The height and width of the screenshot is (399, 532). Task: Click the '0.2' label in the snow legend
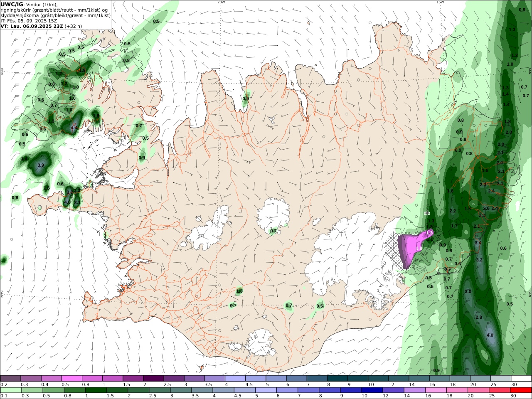coord(4,384)
